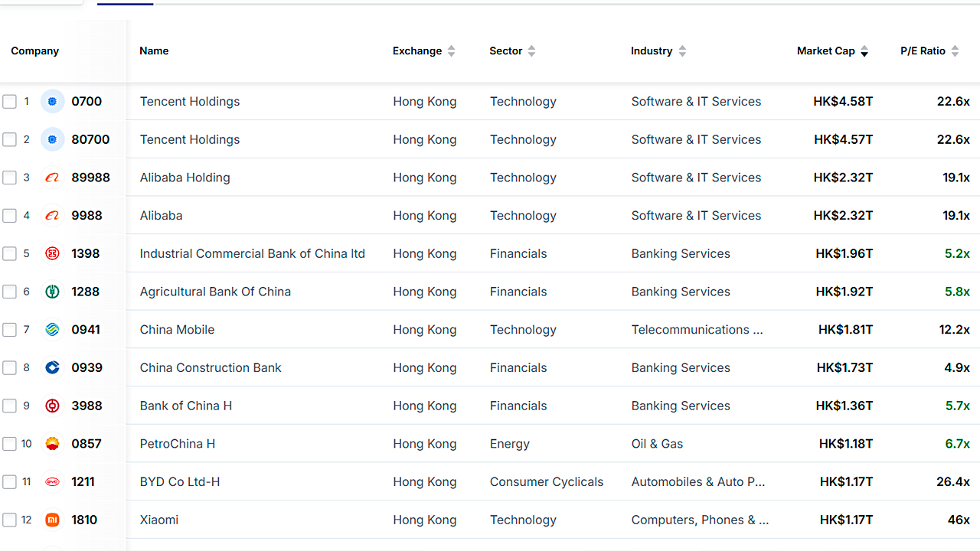The height and width of the screenshot is (551, 980).
Task: Click the Alibaba 9988 logo icon
Action: (x=52, y=216)
